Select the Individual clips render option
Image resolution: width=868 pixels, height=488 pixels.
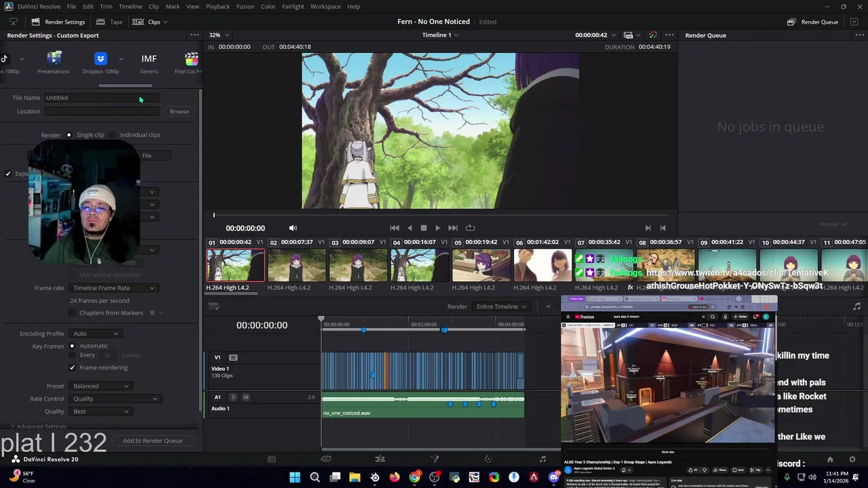click(113, 135)
